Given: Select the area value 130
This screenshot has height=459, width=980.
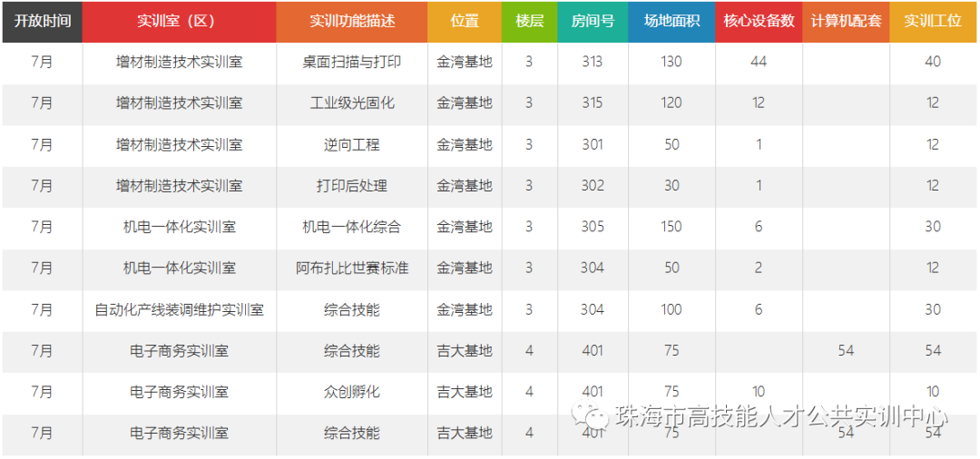Looking at the screenshot, I should (x=671, y=62).
